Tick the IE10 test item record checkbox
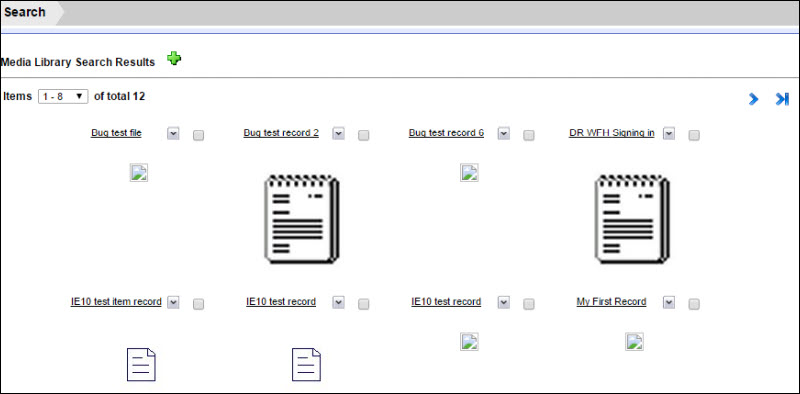 click(x=198, y=304)
